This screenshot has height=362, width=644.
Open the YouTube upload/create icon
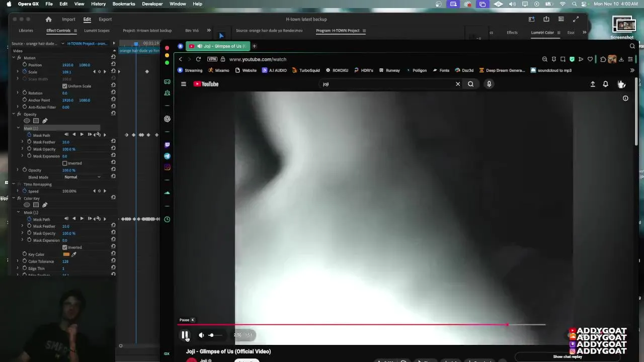[593, 84]
